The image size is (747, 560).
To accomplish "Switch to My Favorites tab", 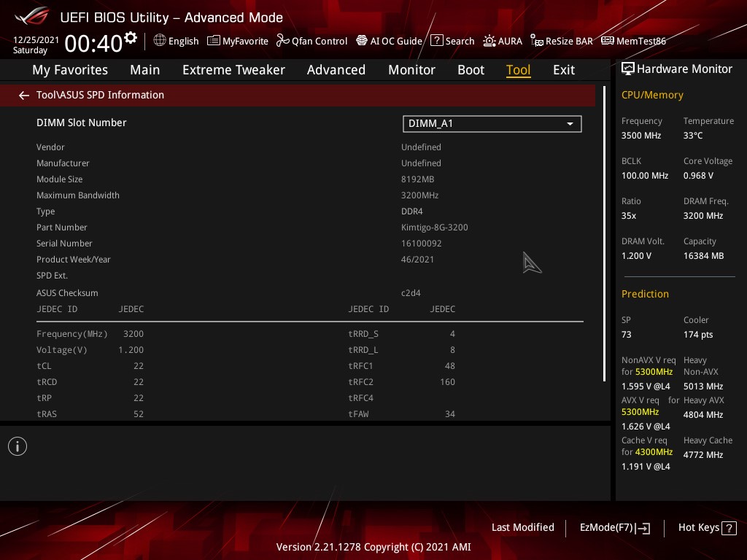I will pyautogui.click(x=70, y=70).
